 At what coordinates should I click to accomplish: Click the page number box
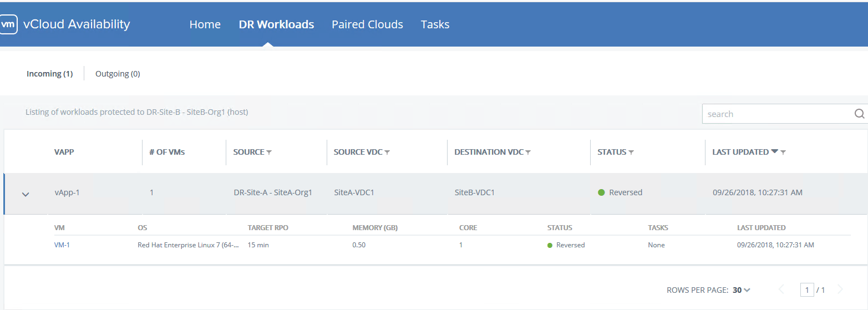[807, 289]
